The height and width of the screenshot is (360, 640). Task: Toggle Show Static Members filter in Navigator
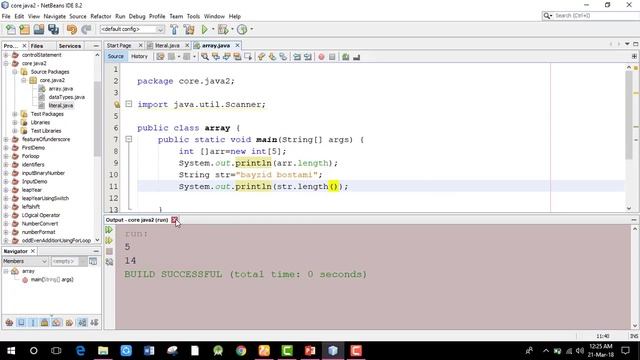click(x=33, y=322)
